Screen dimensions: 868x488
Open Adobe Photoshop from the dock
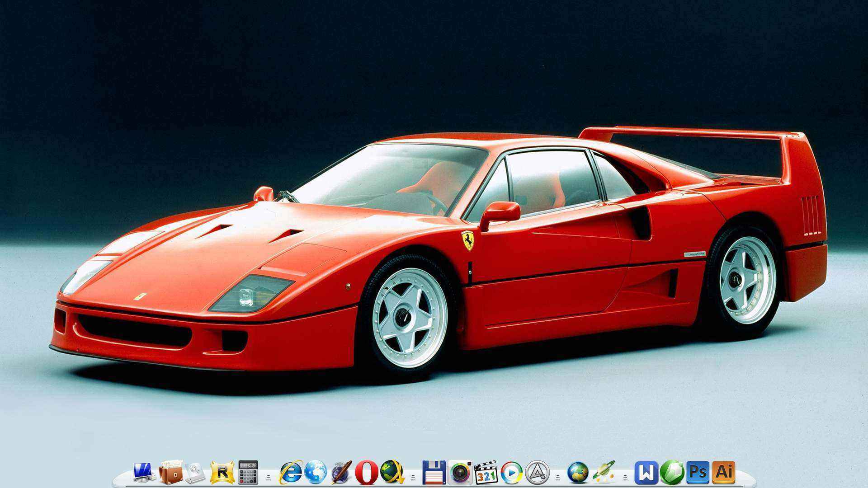(698, 473)
